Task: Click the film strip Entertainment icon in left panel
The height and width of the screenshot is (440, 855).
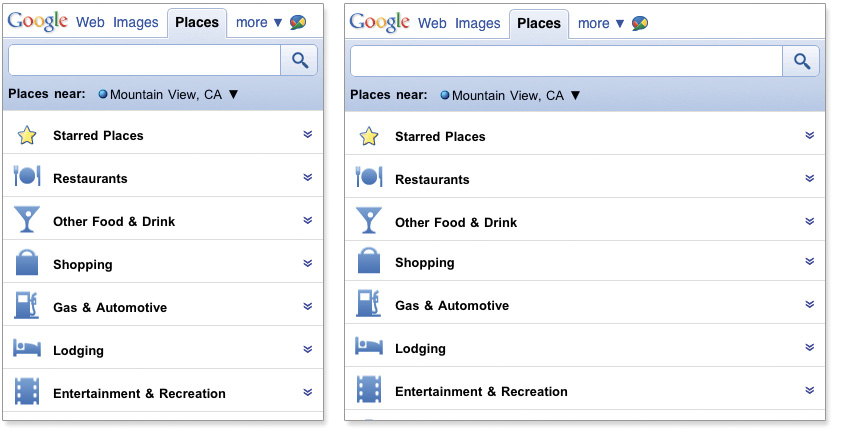Action: click(27, 391)
